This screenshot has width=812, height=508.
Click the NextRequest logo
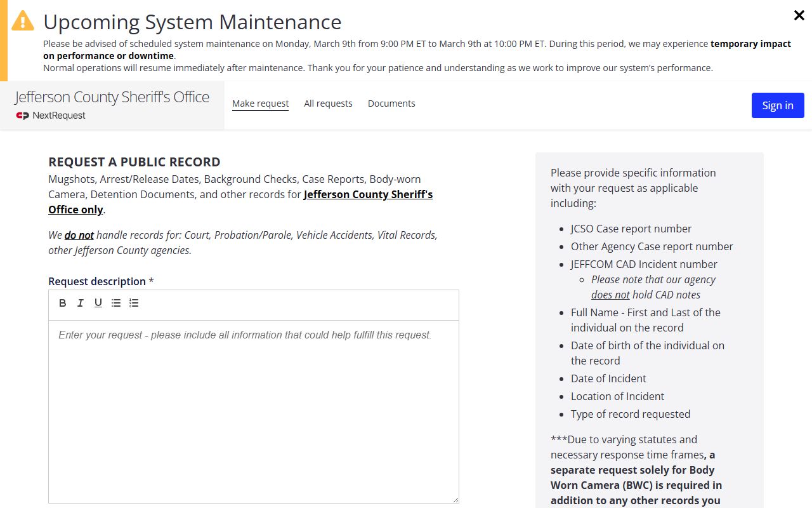click(x=51, y=116)
